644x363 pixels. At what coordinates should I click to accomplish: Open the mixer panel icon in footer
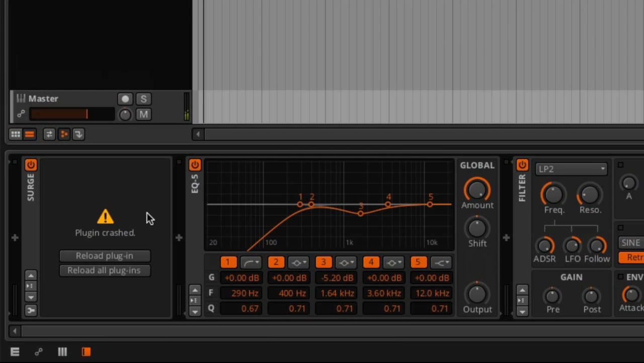pyautogui.click(x=62, y=352)
